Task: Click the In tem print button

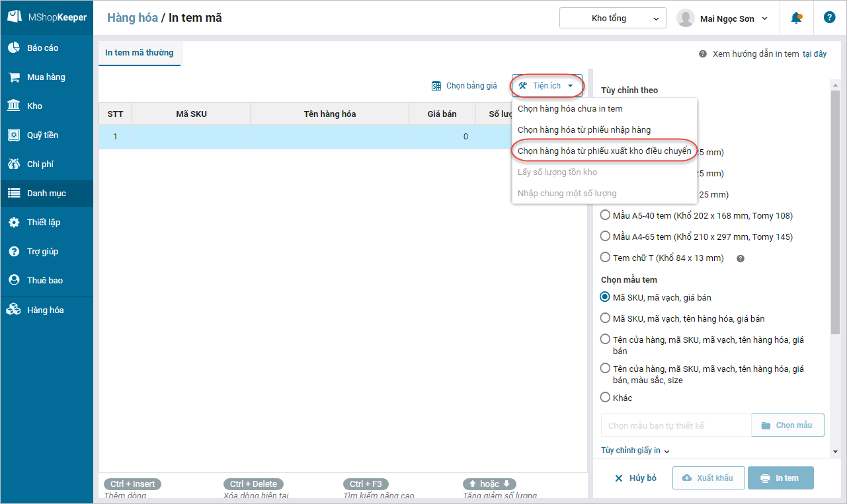Action: [x=781, y=478]
